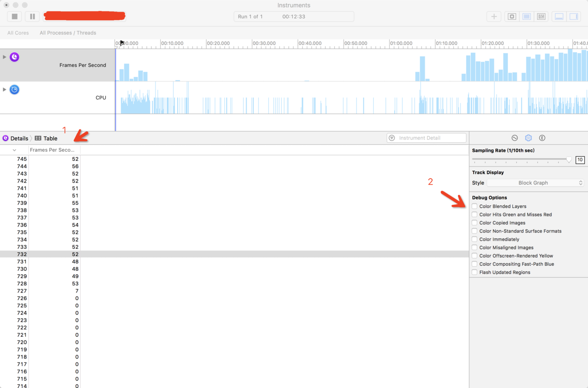Click the Frames Per Second instrument icon

pos(15,57)
